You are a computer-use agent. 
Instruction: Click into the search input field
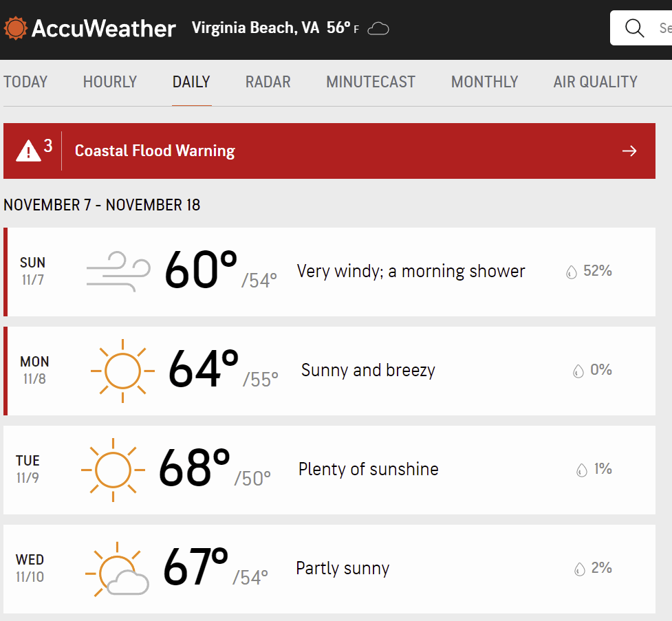[x=663, y=28]
